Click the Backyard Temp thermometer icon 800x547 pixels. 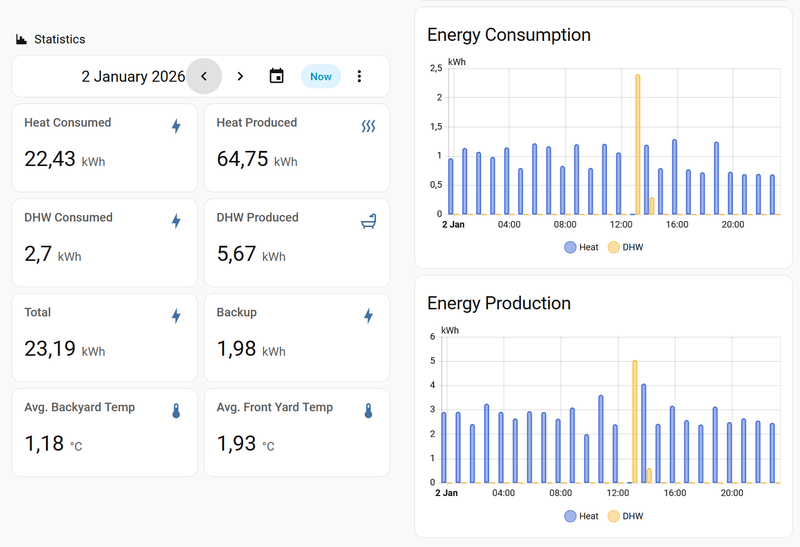pyautogui.click(x=176, y=411)
